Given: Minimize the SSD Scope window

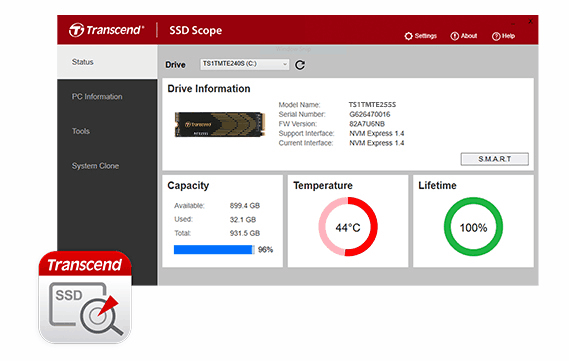Looking at the screenshot, I should [x=513, y=23].
